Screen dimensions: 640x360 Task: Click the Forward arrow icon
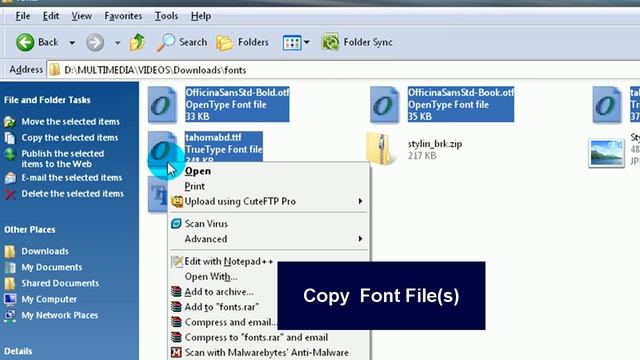pos(95,42)
